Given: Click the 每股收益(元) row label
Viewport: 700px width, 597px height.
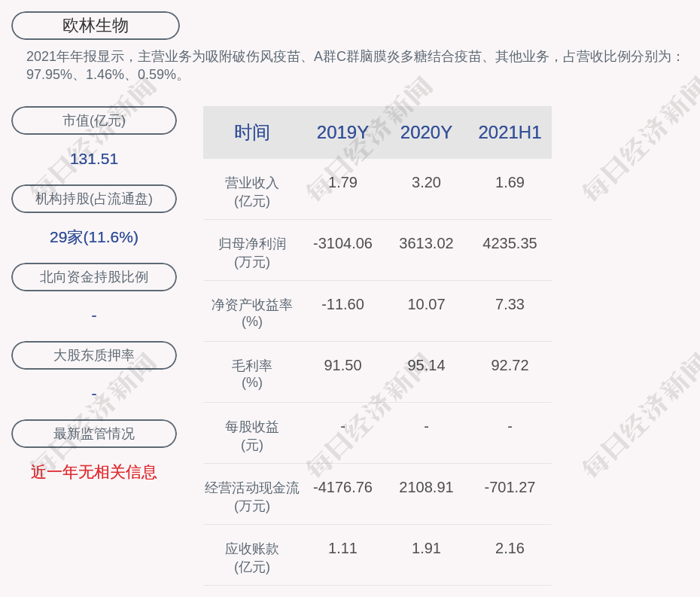Looking at the screenshot, I should (252, 436).
